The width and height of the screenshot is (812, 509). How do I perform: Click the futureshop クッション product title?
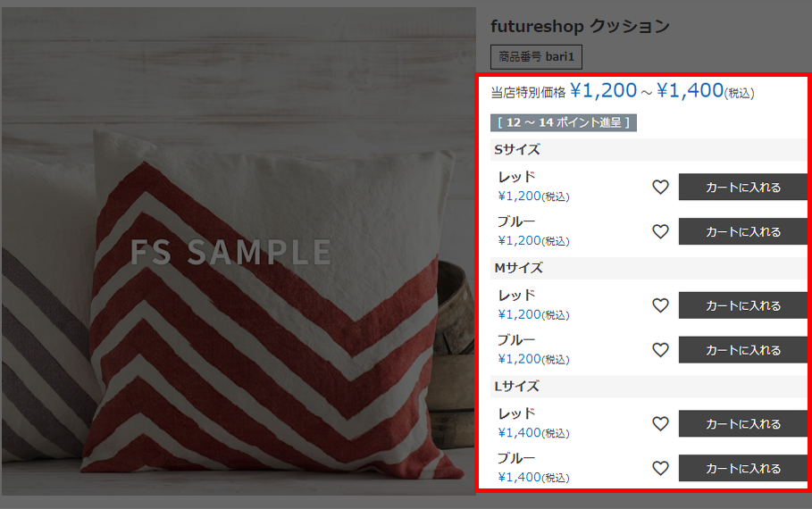pyautogui.click(x=580, y=26)
